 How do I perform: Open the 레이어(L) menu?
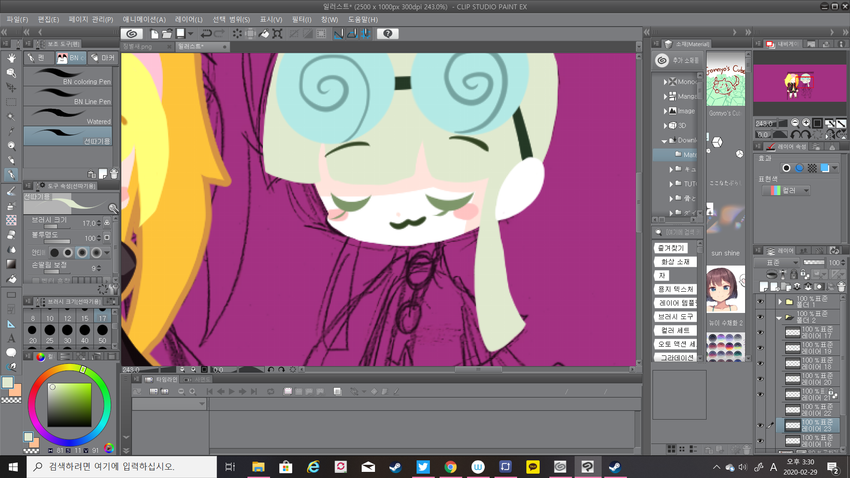[189, 20]
